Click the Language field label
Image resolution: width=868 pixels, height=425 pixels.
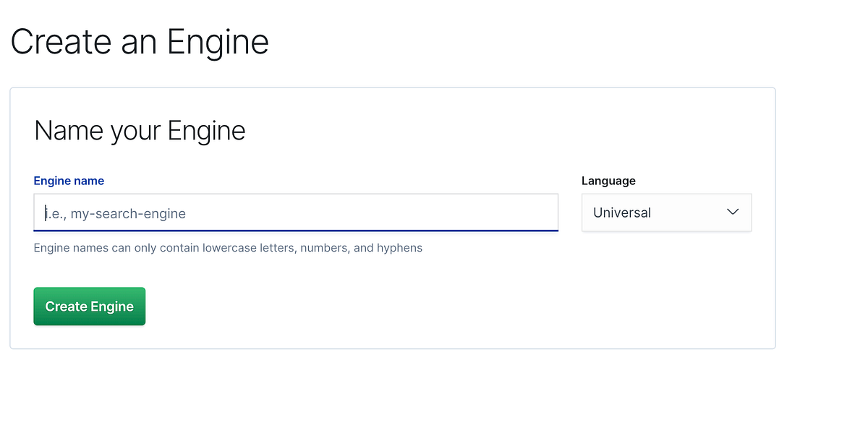[608, 181]
